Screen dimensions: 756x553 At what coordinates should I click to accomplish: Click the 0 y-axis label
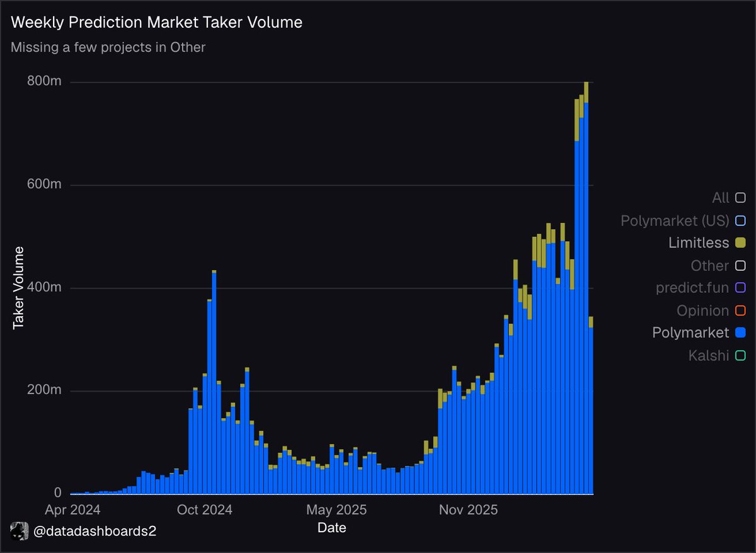(57, 493)
